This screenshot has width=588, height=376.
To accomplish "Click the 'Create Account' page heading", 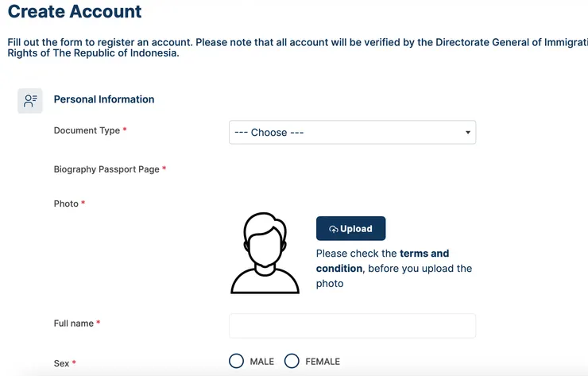I will point(75,12).
